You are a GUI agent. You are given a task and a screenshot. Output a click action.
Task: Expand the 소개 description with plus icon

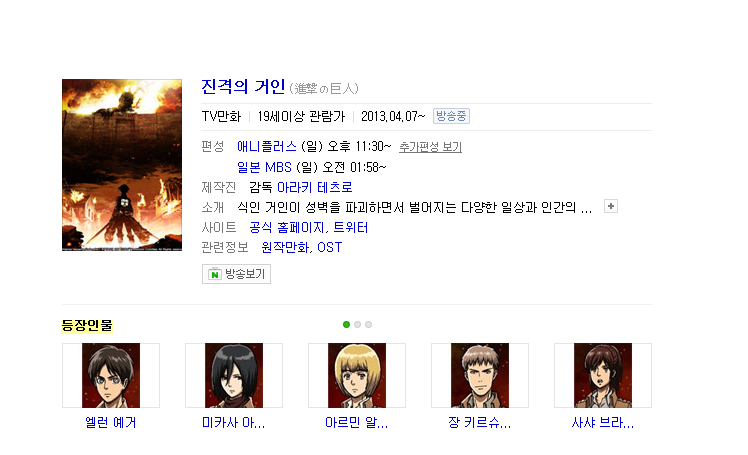611,206
